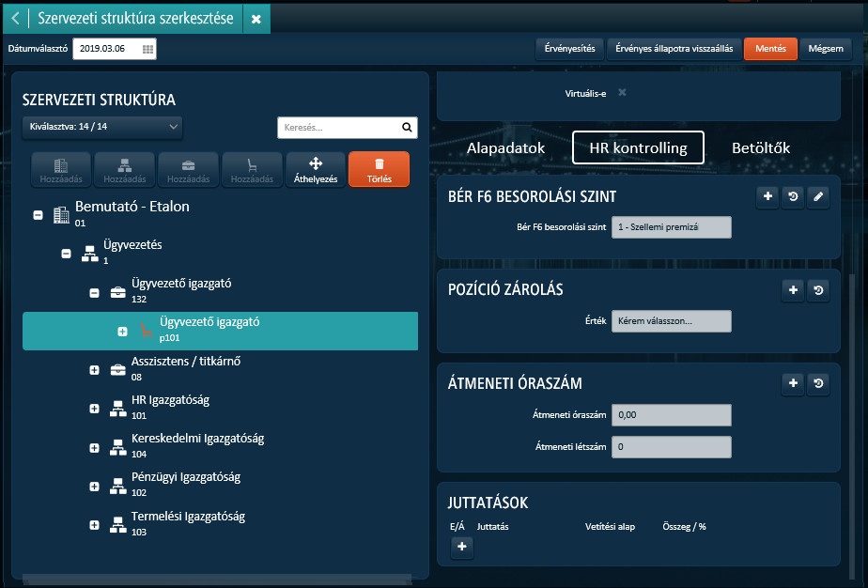868x588 pixels.
Task: Click the briefcase icon beside Asszisztens / titkárnő
Action: [x=118, y=370]
